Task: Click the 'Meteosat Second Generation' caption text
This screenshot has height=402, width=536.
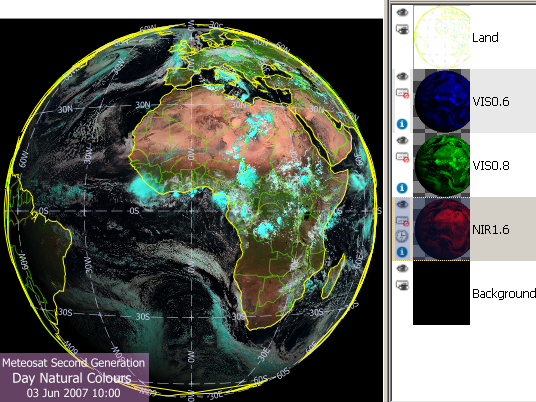Action: click(x=73, y=363)
